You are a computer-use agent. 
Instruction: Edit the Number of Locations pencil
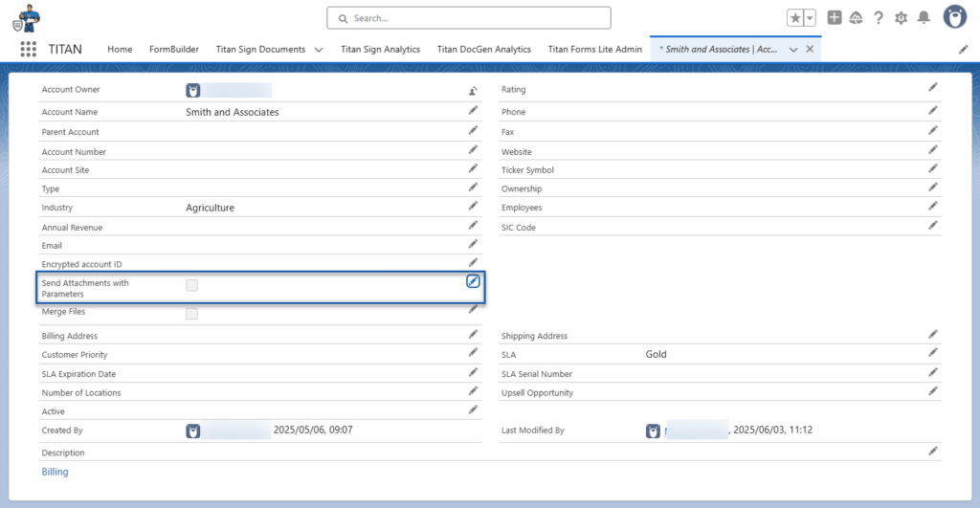point(473,391)
